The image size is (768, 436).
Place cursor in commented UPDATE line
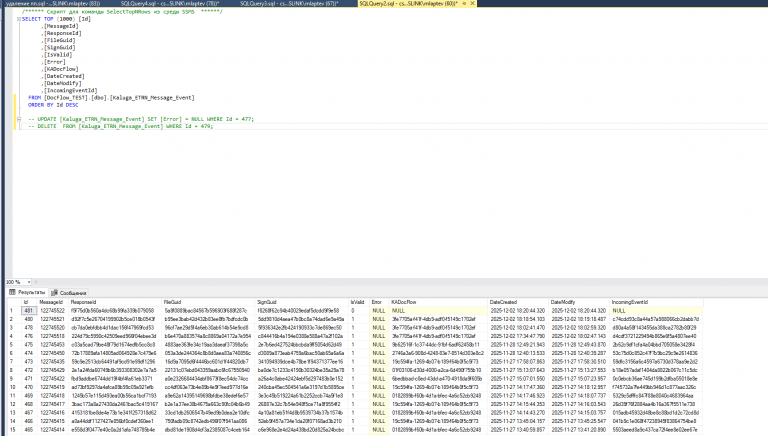(x=141, y=119)
